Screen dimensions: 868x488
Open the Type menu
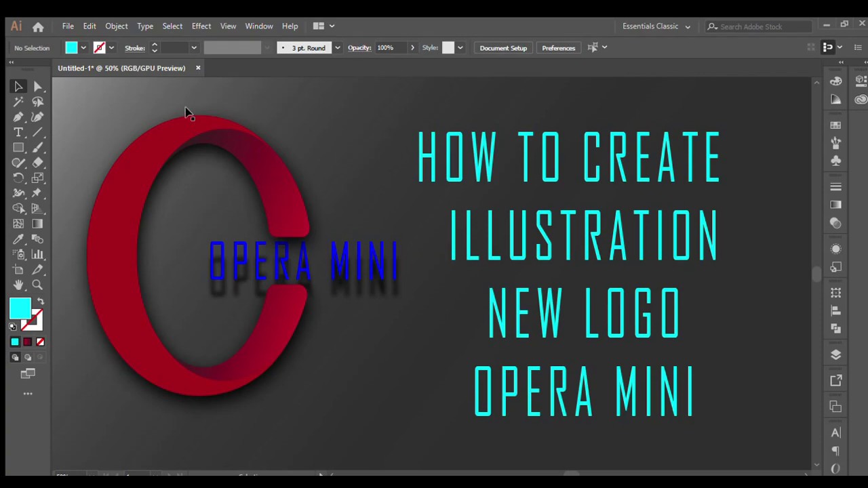145,26
